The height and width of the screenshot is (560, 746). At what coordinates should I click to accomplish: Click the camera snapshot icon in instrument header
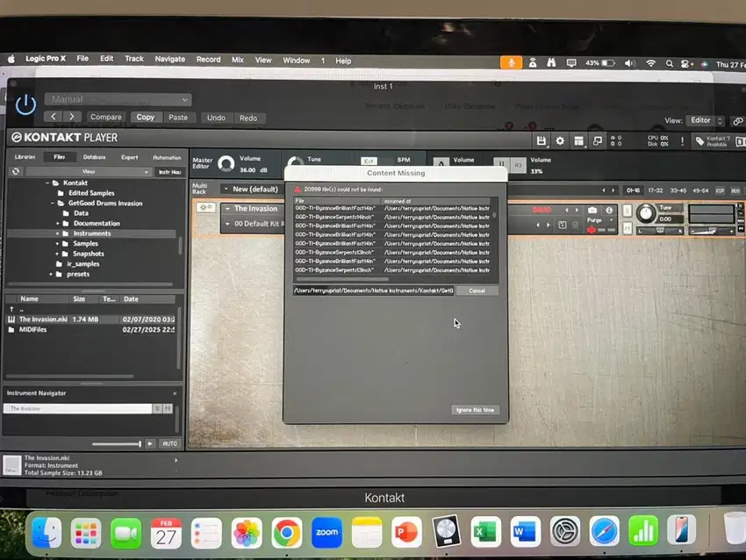[x=592, y=210]
